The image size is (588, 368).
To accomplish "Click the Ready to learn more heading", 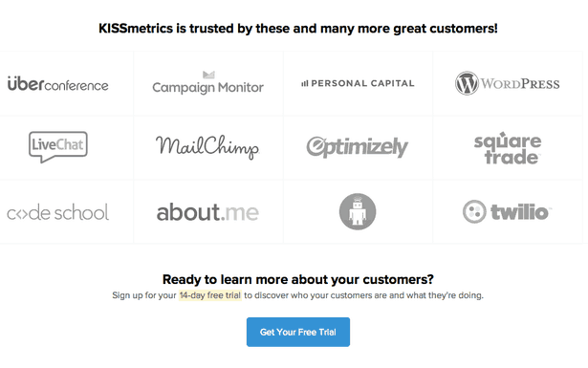I will pos(298,279).
